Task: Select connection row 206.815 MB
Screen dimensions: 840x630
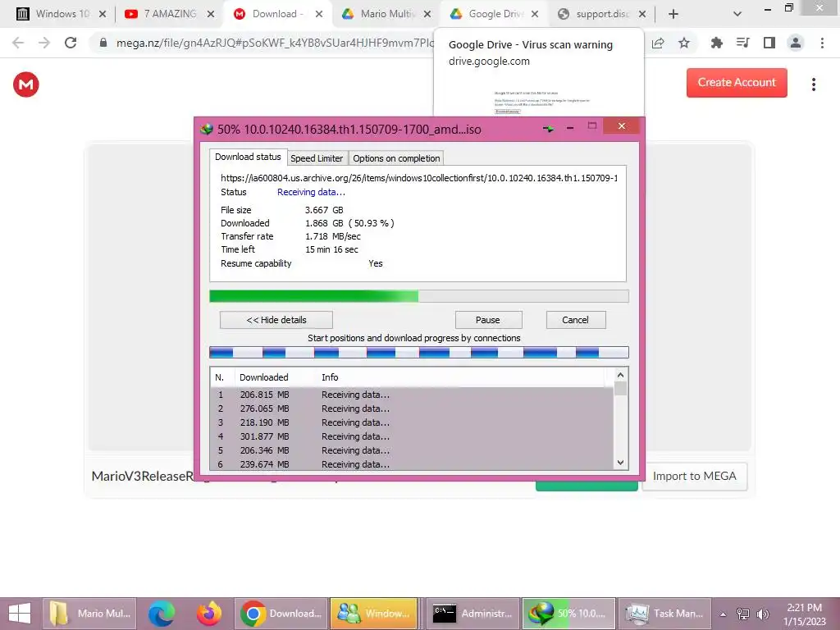Action: pyautogui.click(x=412, y=395)
